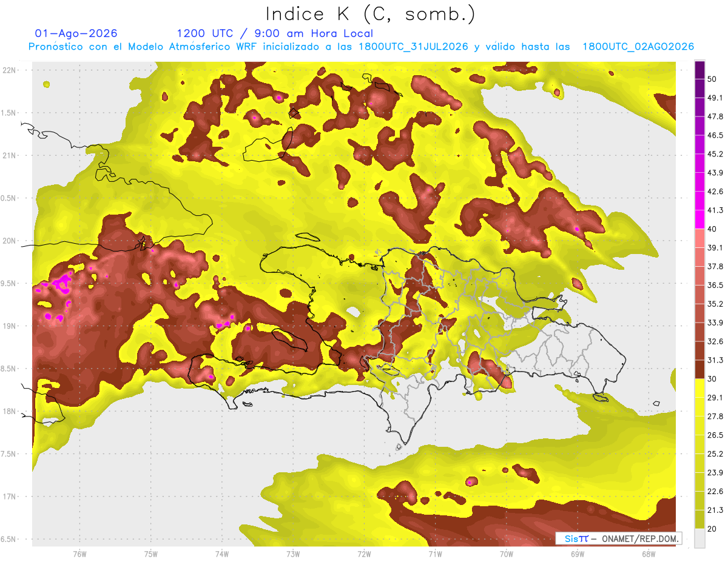
Task: Click the latitude label "17N"
Action: click(9, 497)
